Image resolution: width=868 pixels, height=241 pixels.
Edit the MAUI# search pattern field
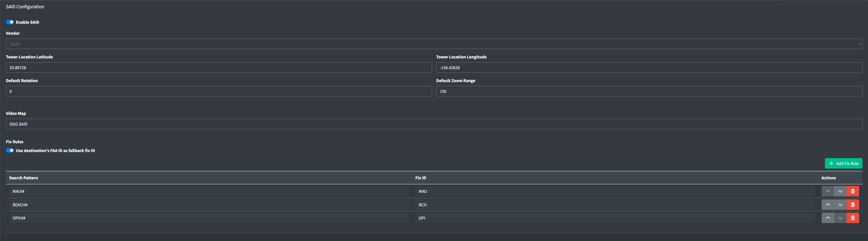coord(209,191)
